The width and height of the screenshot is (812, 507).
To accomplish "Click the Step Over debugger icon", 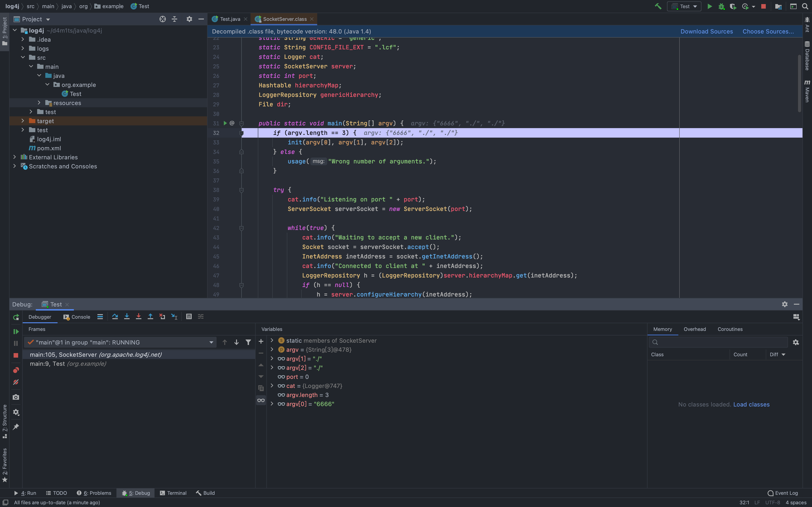I will [115, 317].
